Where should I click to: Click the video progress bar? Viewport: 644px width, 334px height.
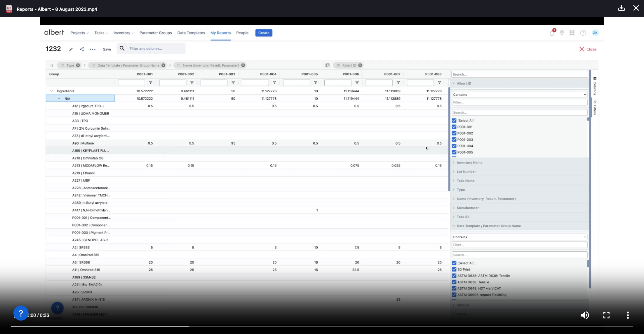[322, 326]
